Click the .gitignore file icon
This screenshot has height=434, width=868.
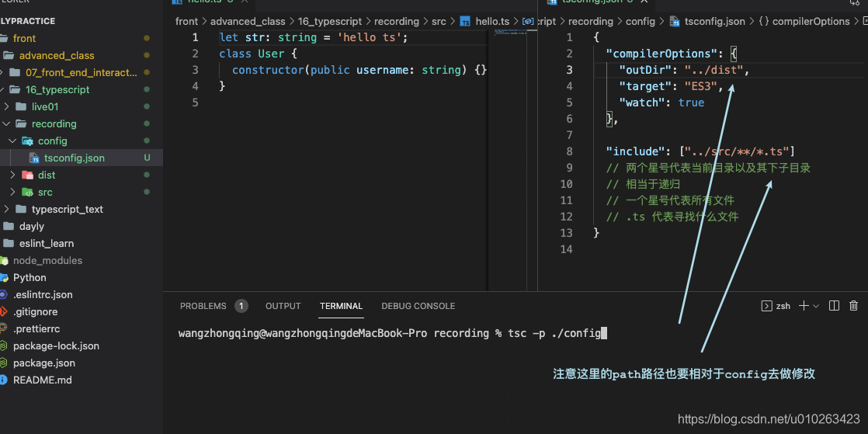coord(3,311)
